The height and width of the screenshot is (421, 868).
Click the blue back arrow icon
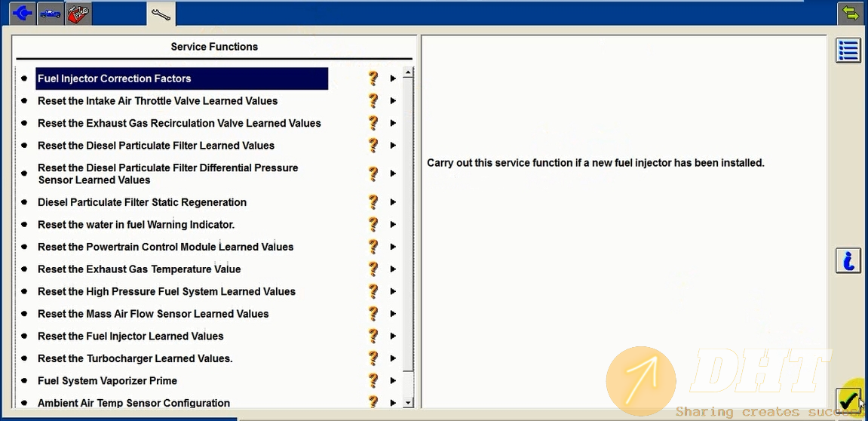point(22,14)
